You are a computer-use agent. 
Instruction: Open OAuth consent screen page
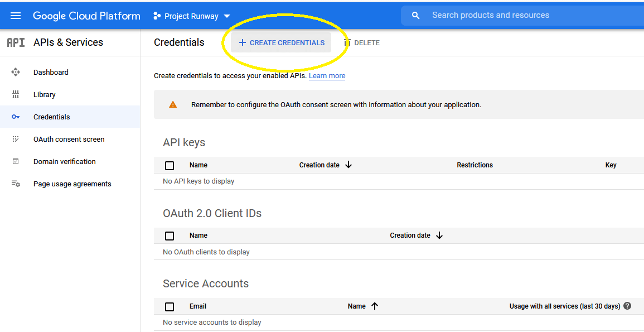click(x=69, y=139)
